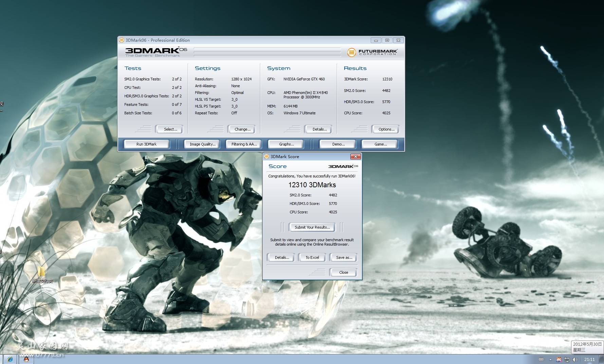Click Windows 7 Ultimate OS text
Screen dimensions: 604x364
(299, 113)
